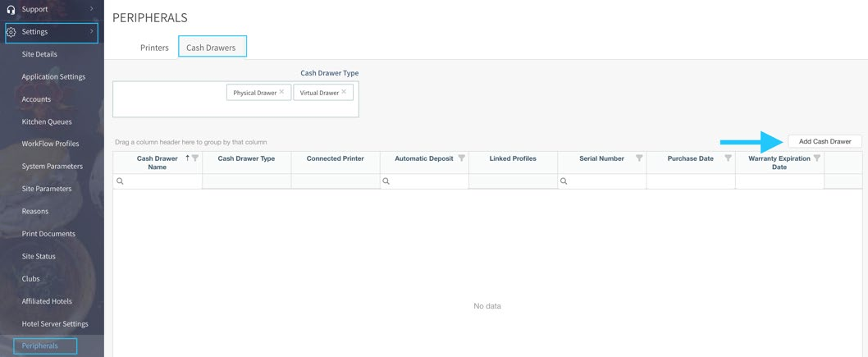Click the Add Cash Drawer button

[x=825, y=141]
